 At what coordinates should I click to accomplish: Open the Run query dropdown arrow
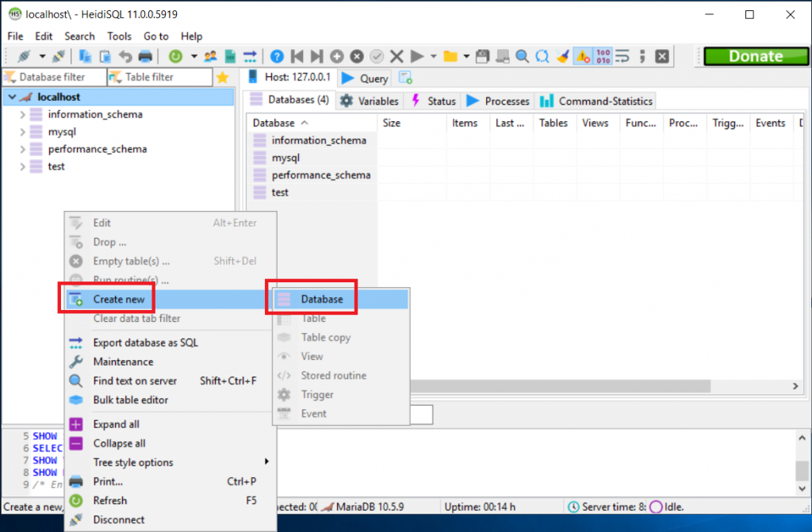(x=434, y=56)
